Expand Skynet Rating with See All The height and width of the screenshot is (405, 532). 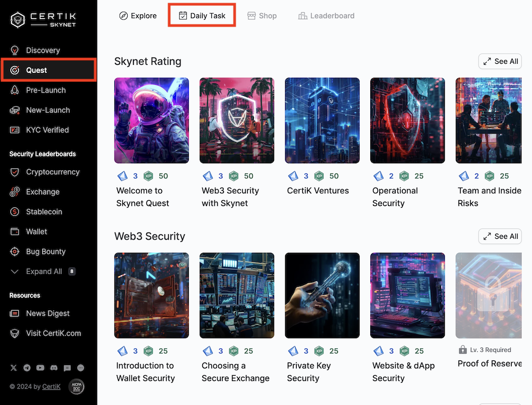500,61
